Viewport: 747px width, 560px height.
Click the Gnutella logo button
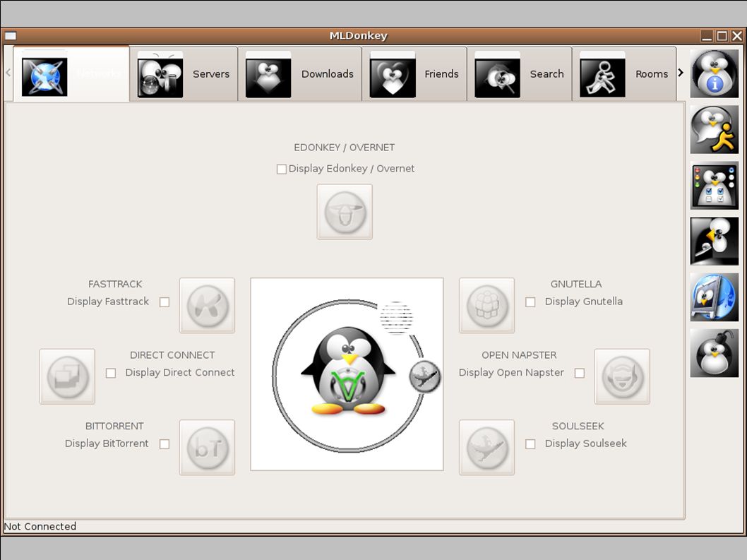click(x=487, y=306)
